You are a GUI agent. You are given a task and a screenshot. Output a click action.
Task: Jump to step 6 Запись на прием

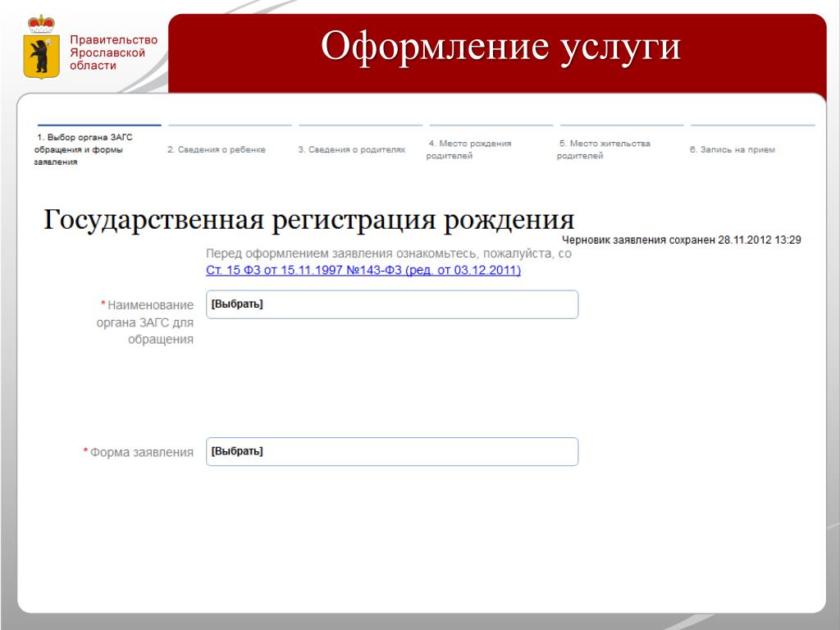[733, 149]
